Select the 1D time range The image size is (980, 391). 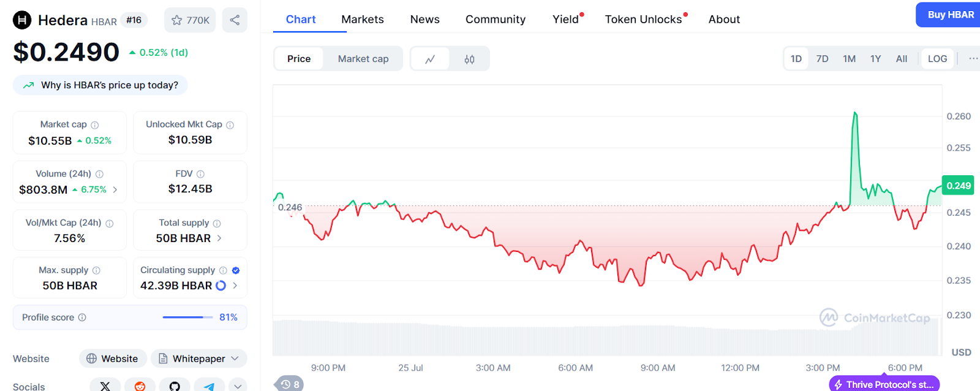pos(796,59)
